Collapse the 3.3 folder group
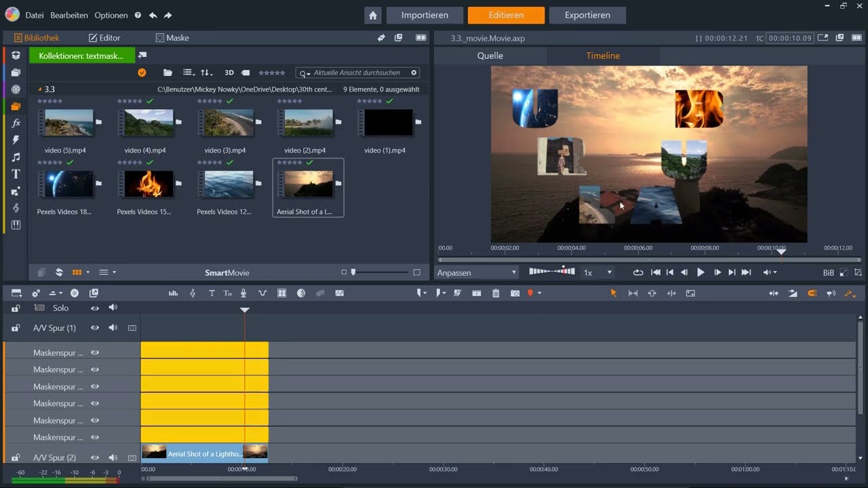 (x=39, y=89)
